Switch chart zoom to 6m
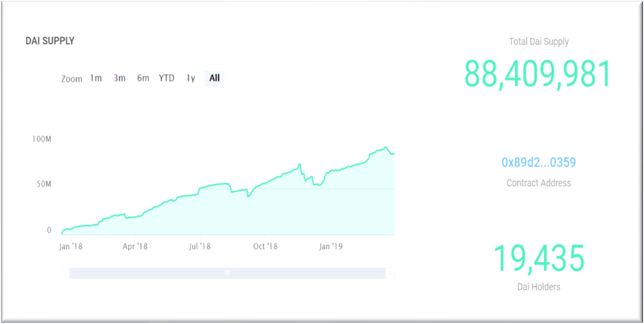 pos(143,78)
